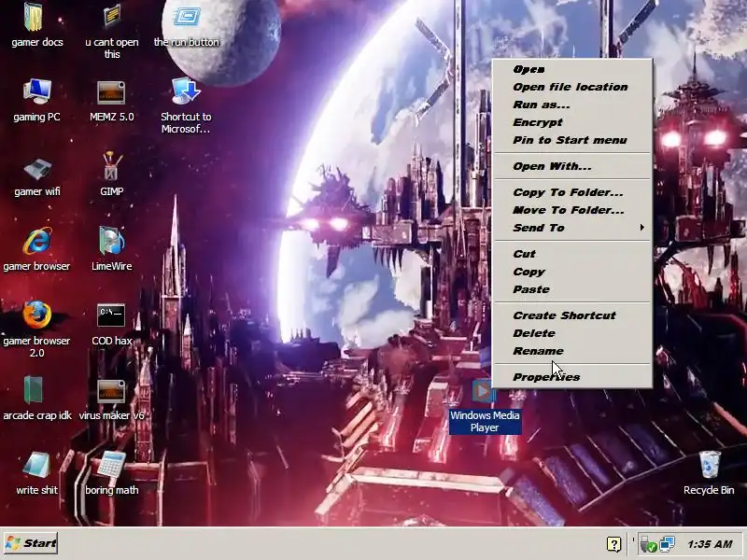Select Paste in context menu
Image resolution: width=747 pixels, height=560 pixels.
[x=571, y=289]
